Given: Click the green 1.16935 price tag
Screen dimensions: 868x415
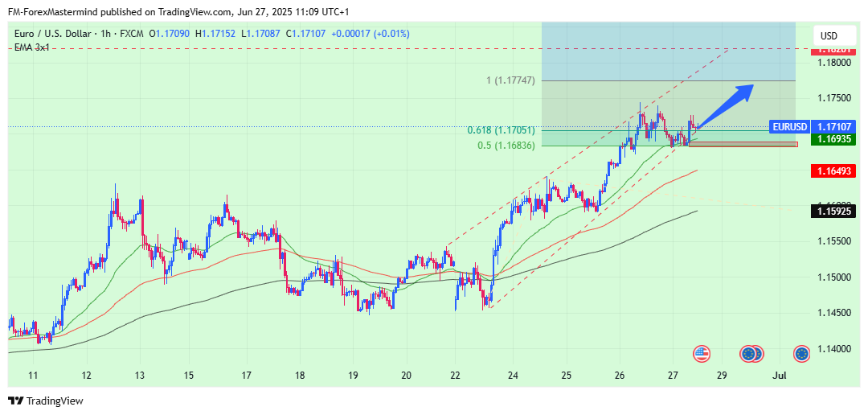Looking at the screenshot, I should [833, 139].
